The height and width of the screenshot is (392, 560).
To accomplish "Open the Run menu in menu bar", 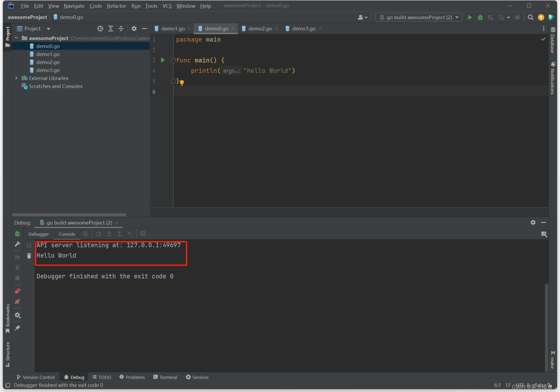I will (136, 6).
